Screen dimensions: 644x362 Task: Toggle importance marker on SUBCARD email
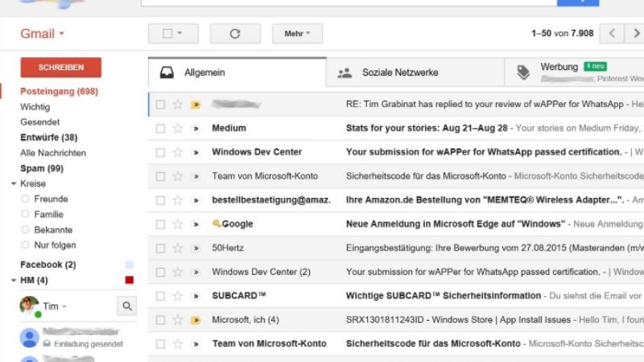[196, 296]
